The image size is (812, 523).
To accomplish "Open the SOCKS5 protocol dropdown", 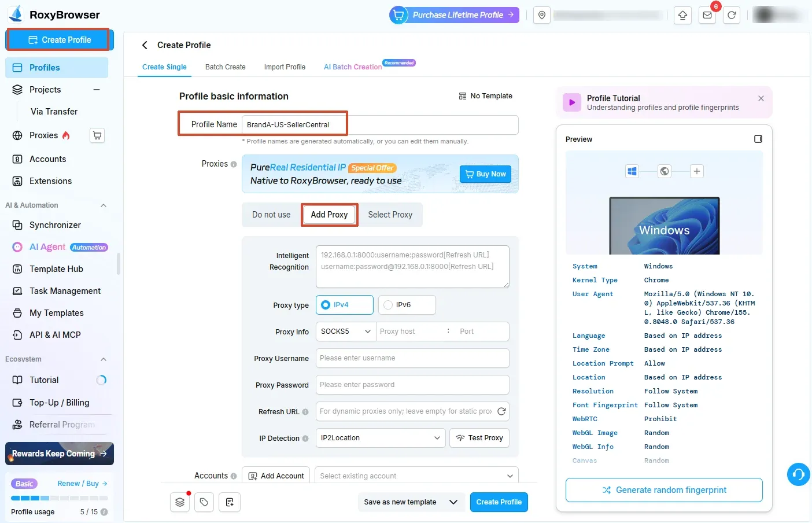I will pos(346,332).
